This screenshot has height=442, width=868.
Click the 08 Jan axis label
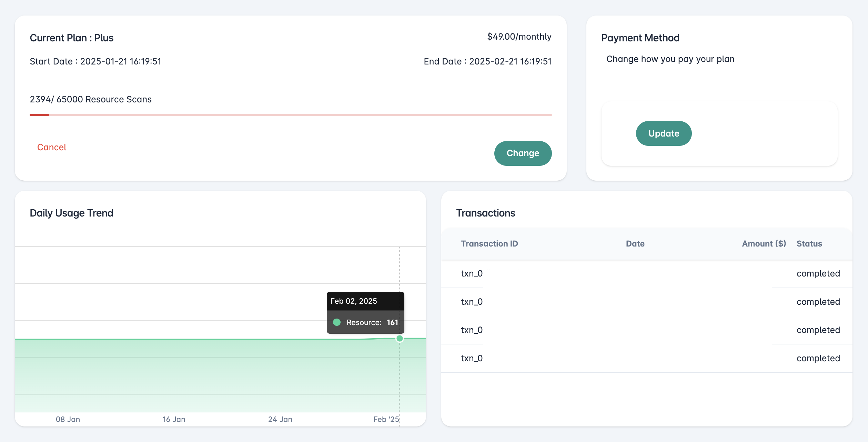click(68, 419)
